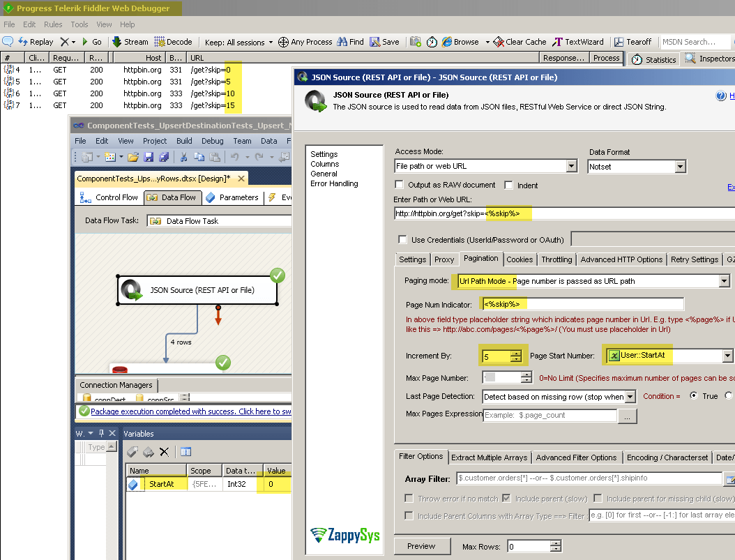Open the Paging mode dropdown
The width and height of the screenshot is (735, 560).
tap(725, 280)
